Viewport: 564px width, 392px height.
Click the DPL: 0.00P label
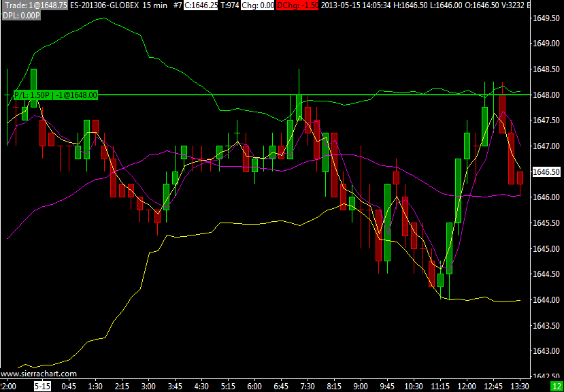[21, 15]
